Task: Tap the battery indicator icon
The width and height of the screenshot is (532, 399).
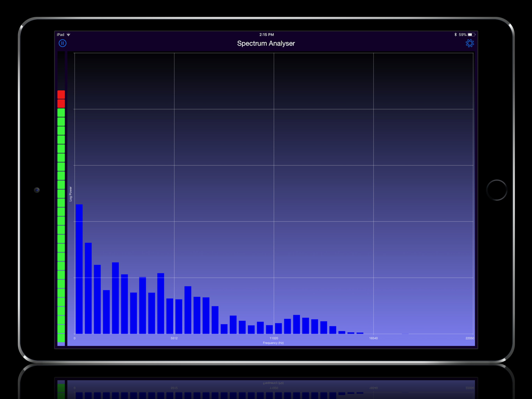Action: coord(471,35)
